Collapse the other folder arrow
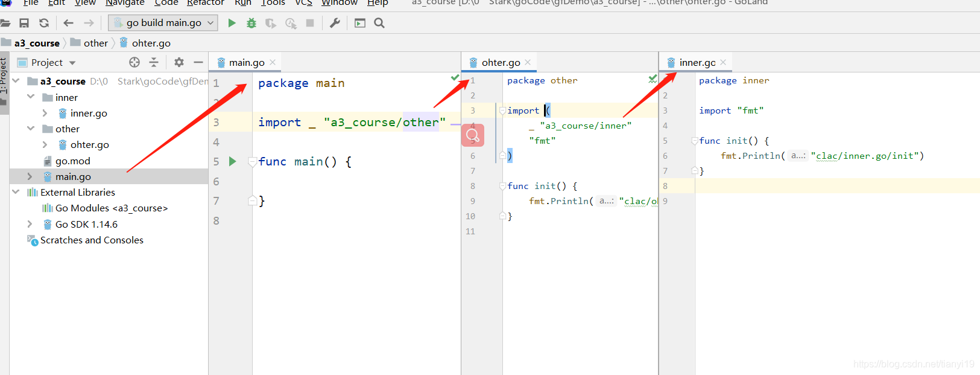The height and width of the screenshot is (375, 980). pyautogui.click(x=31, y=128)
